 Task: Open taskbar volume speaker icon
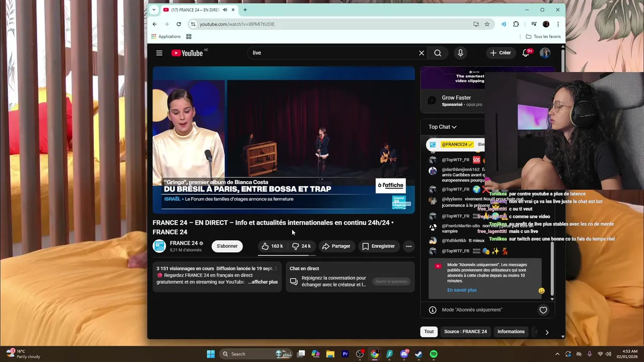(x=609, y=354)
